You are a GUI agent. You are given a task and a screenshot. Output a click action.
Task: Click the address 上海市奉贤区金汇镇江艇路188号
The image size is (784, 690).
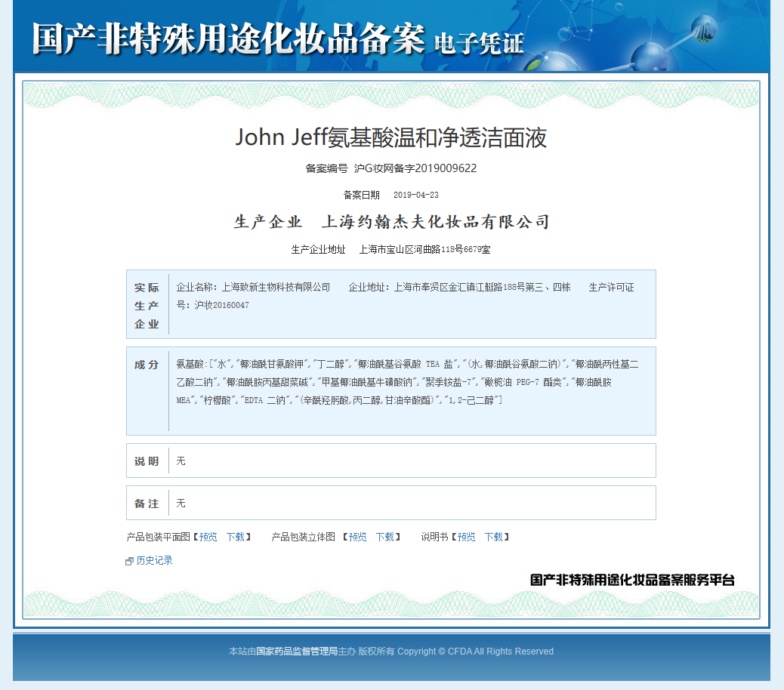[x=459, y=288]
